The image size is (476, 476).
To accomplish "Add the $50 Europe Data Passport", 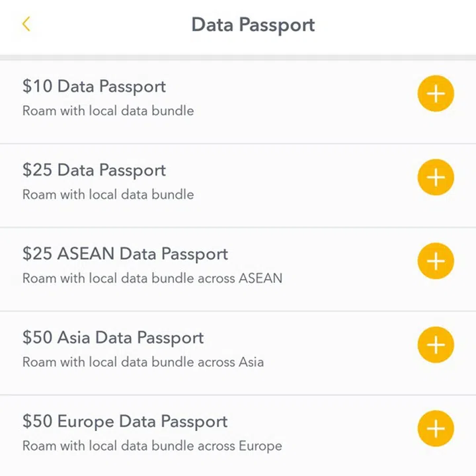I will click(x=436, y=428).
